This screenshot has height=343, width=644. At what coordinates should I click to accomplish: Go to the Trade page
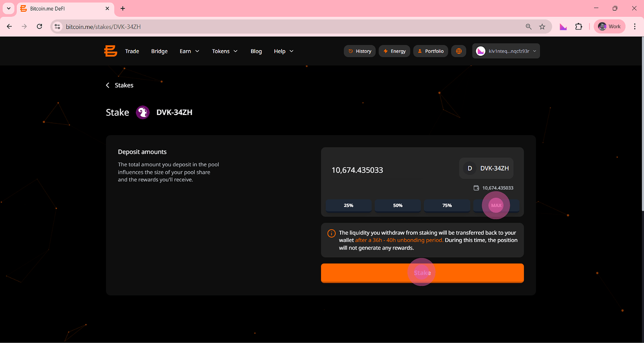click(132, 51)
